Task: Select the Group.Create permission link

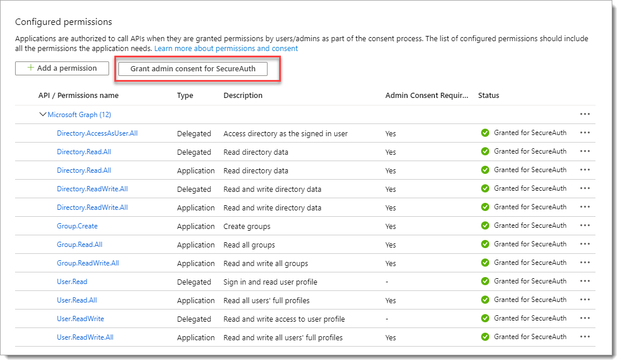Action: coord(77,226)
